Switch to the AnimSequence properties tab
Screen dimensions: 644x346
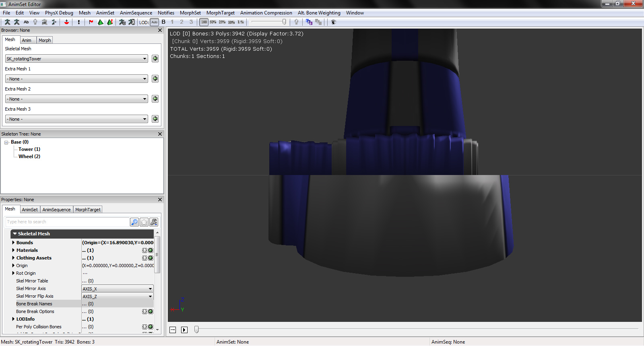pos(56,210)
